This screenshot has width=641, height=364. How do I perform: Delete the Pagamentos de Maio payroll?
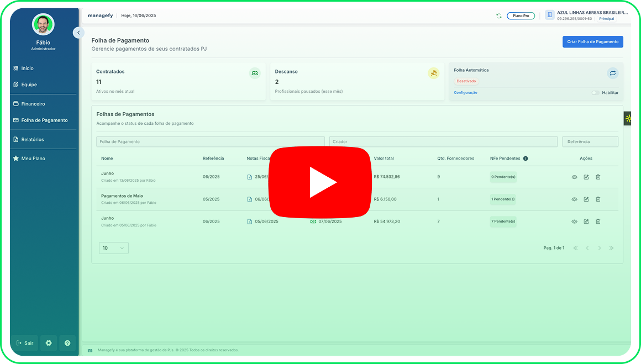coord(598,199)
